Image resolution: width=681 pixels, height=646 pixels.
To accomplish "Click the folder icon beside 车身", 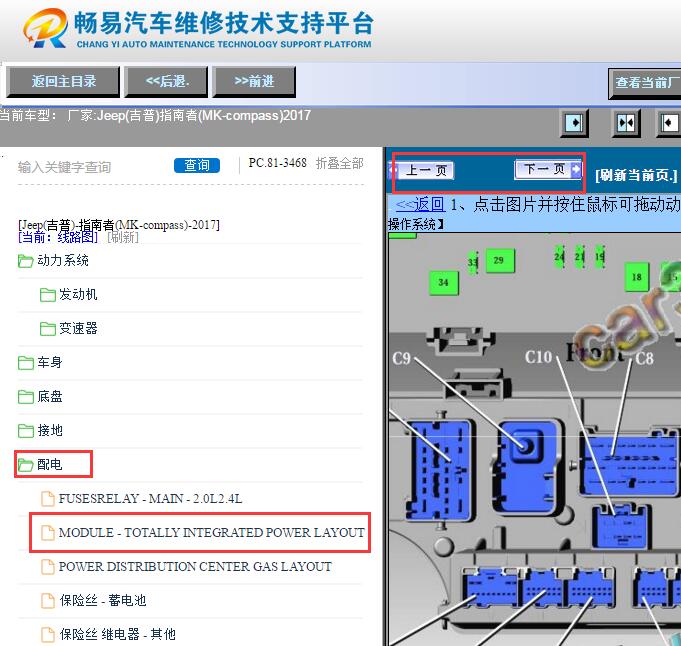I will coord(26,363).
